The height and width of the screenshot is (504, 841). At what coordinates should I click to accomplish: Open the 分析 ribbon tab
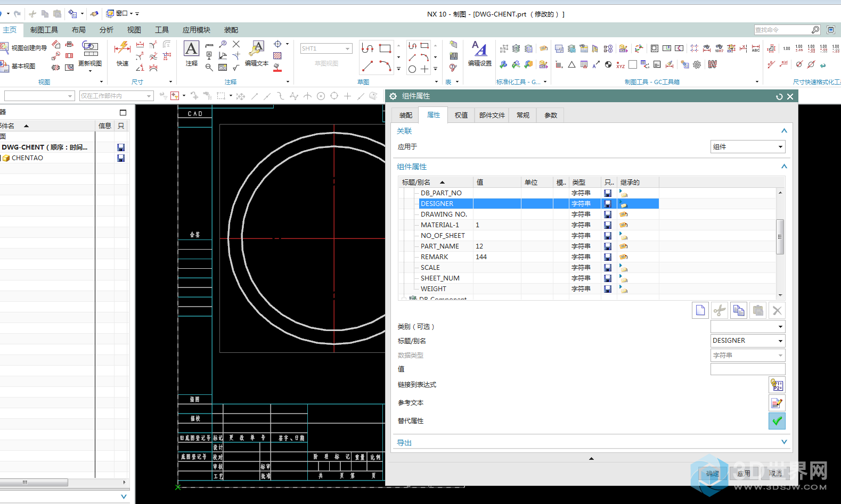(107, 30)
